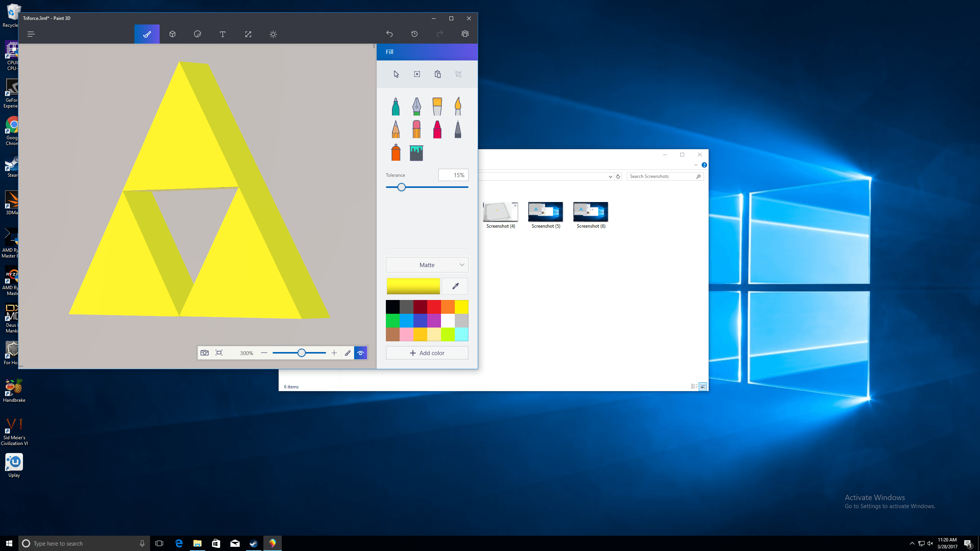Open Task View on the taskbar
This screenshot has width=980, height=551.
click(x=159, y=543)
